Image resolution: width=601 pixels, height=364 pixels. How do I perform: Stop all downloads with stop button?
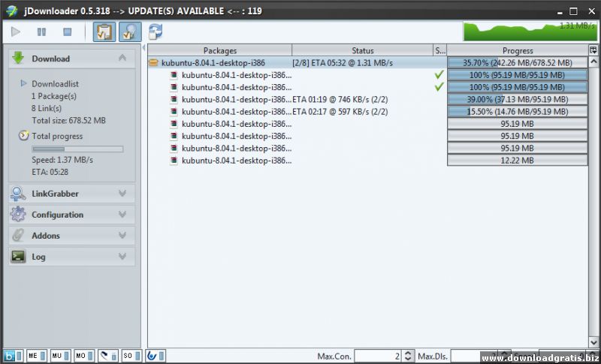pos(67,32)
